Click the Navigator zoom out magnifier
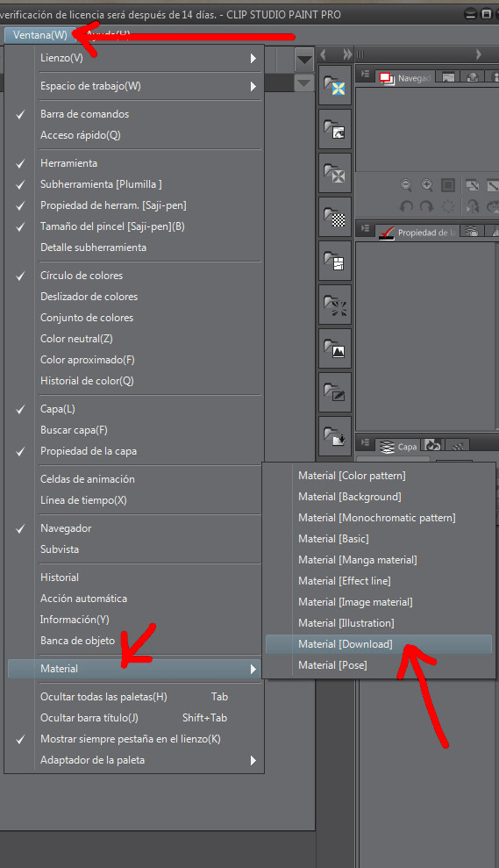This screenshot has height=868, width=499. coord(406,185)
